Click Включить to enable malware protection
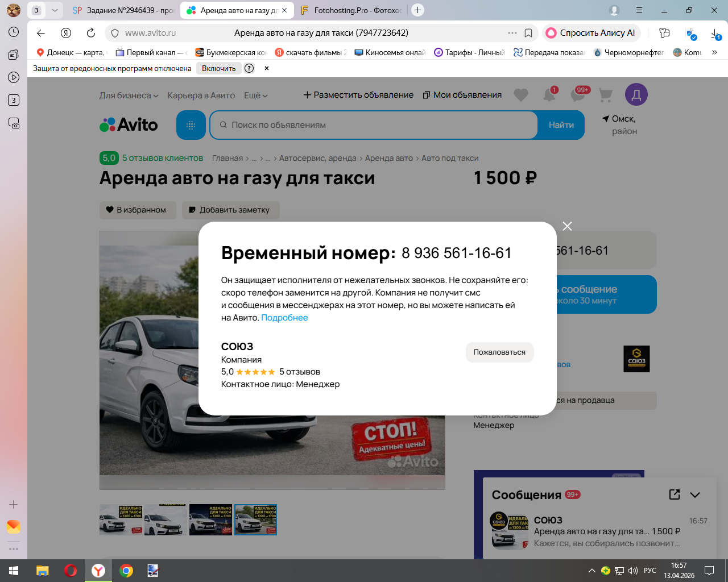This screenshot has height=582, width=728. (x=218, y=68)
